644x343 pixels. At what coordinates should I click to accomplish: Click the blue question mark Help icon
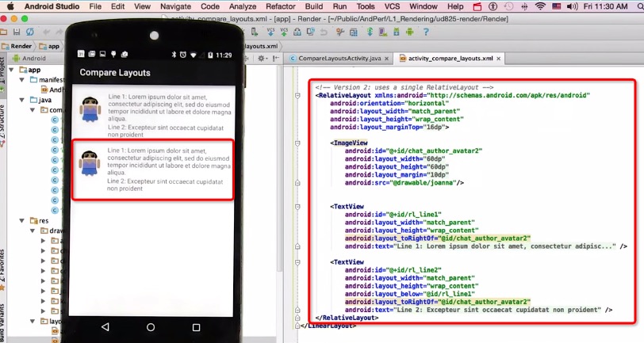pos(426,32)
